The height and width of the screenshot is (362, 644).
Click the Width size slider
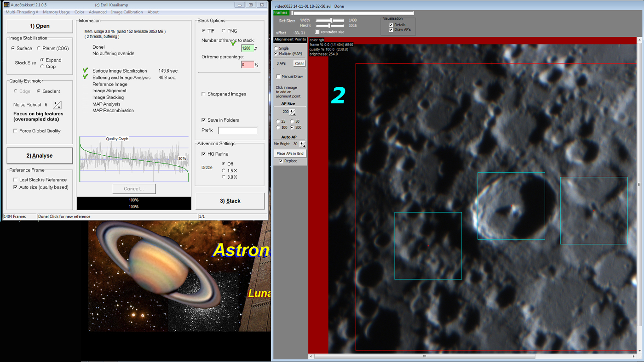click(330, 20)
